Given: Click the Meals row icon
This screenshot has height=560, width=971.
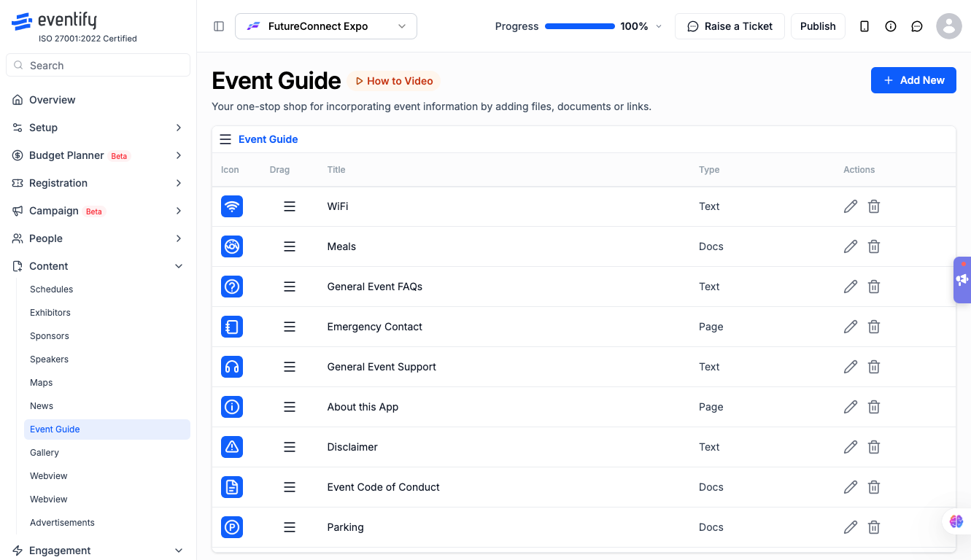Looking at the screenshot, I should 232,246.
